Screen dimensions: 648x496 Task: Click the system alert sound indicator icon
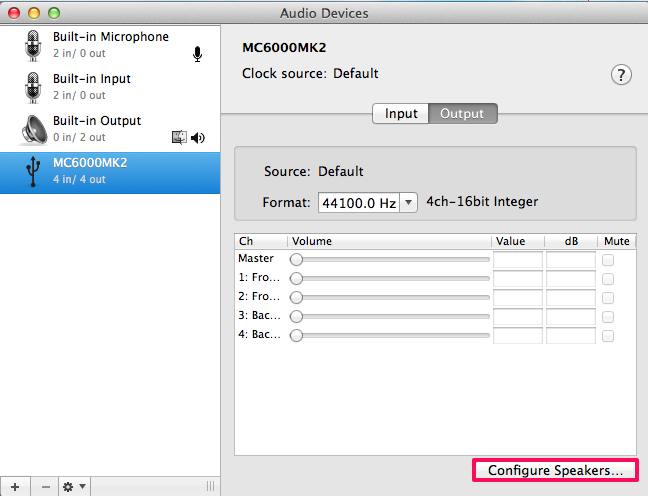click(180, 138)
